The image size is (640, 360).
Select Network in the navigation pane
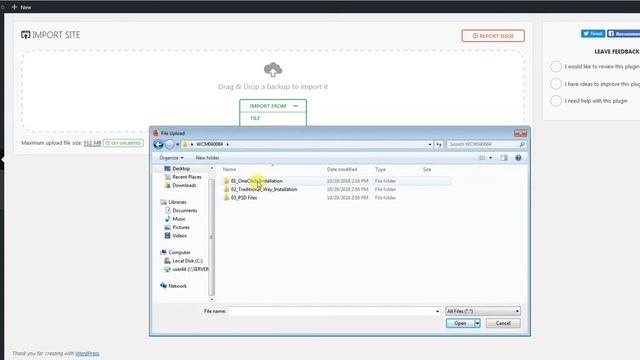pyautogui.click(x=177, y=286)
